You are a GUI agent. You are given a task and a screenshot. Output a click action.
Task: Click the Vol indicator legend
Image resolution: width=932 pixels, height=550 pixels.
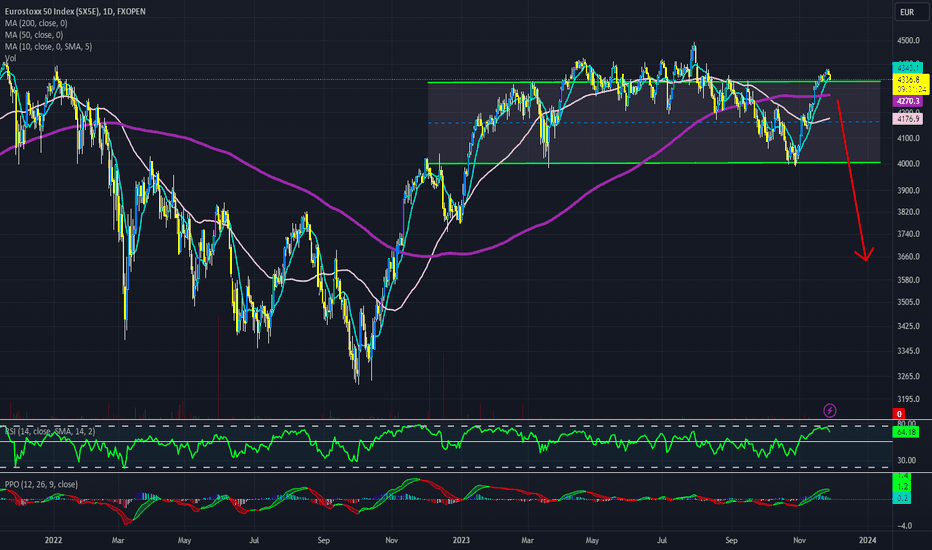click(10, 58)
